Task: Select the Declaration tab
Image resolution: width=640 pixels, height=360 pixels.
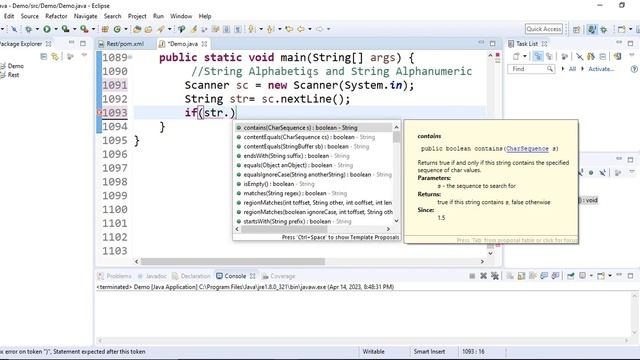Action: tap(191, 276)
